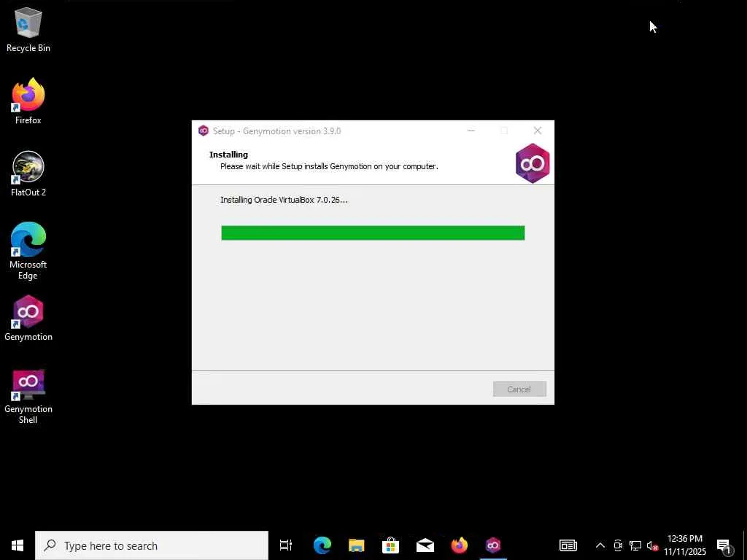Click the Cancel button in Setup

tap(519, 389)
